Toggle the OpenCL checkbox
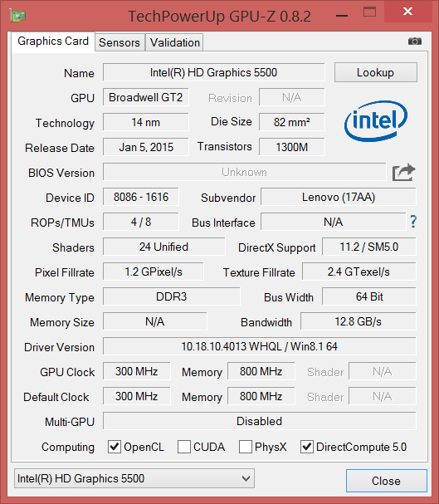This screenshot has width=439, height=504. 115,447
